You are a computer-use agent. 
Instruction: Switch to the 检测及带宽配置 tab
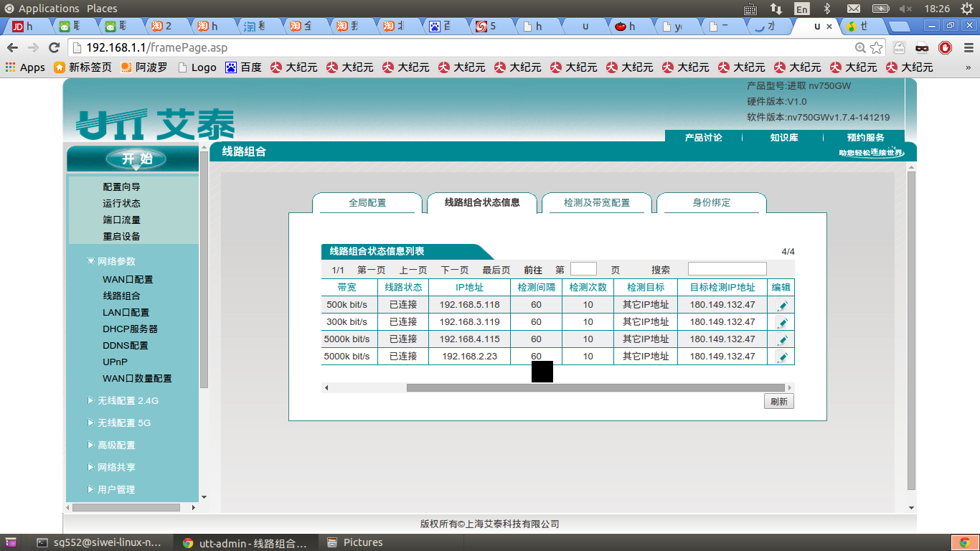coord(596,203)
